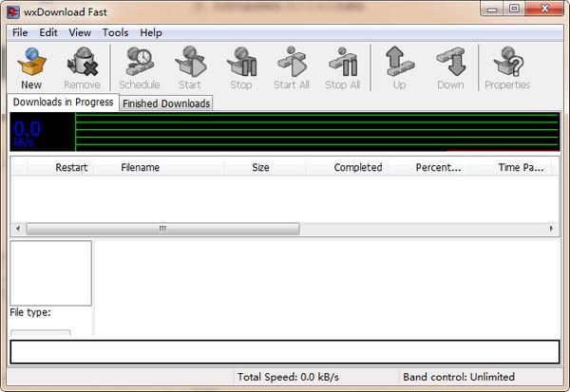Open the Tools menu
This screenshot has height=392, width=570.
tap(115, 32)
